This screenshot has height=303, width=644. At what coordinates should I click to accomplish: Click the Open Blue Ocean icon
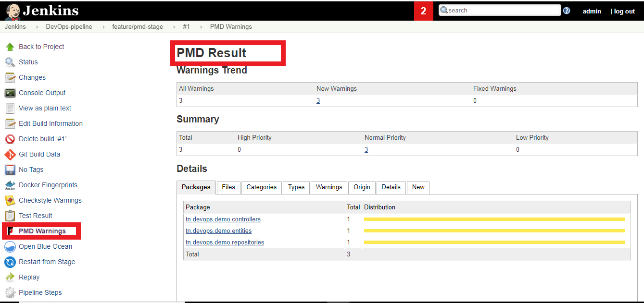10,246
